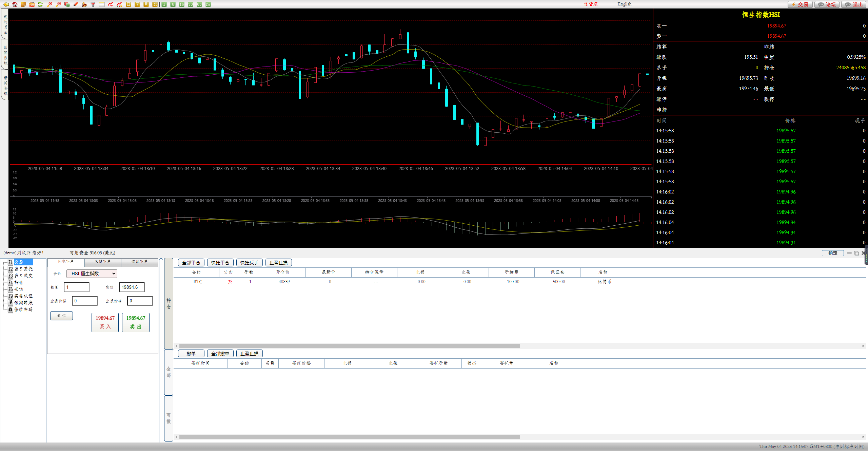The image size is (868, 451).
Task: Click the green 卖出 sell button
Action: click(136, 322)
